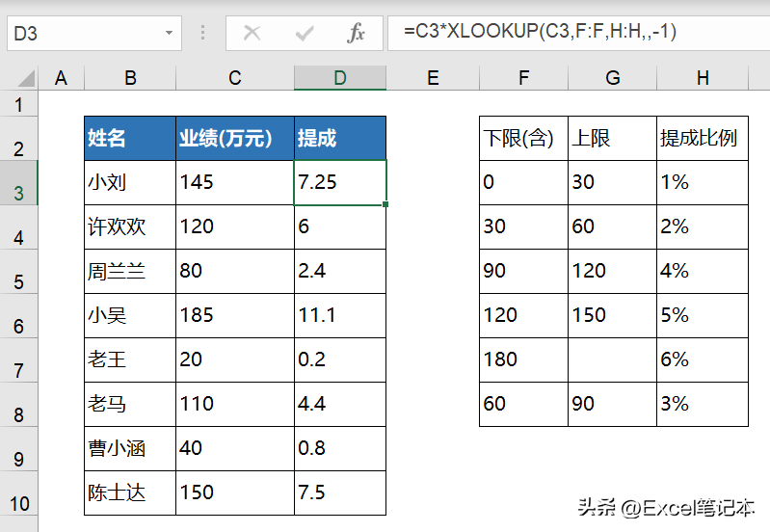
Task: Select the cell containing 小吴
Action: [130, 316]
